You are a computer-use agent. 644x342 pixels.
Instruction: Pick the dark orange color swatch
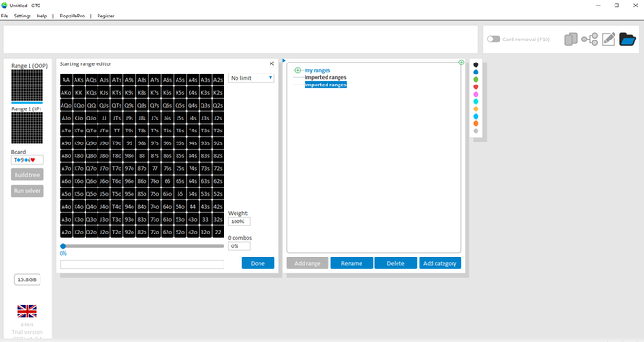pos(476,123)
